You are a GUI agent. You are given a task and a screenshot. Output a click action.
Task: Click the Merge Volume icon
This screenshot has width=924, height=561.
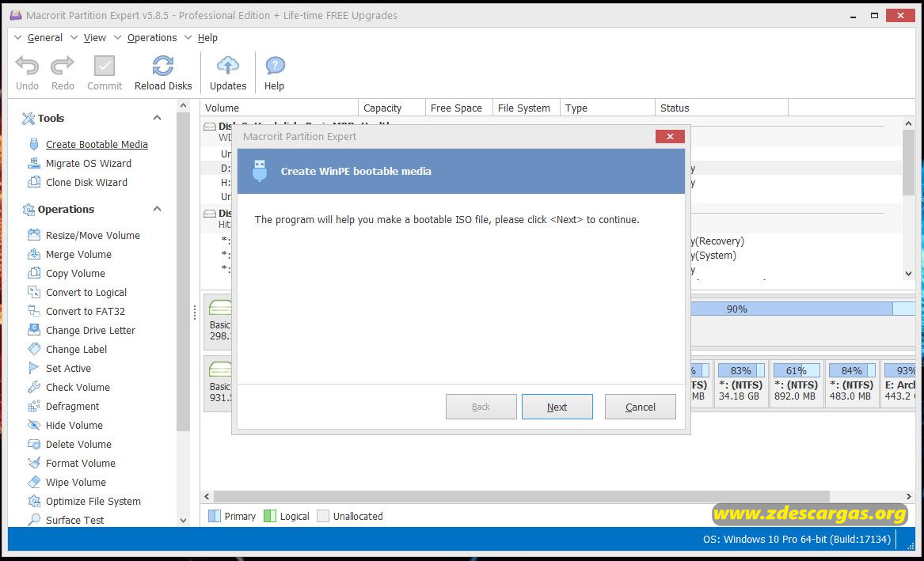pos(34,254)
